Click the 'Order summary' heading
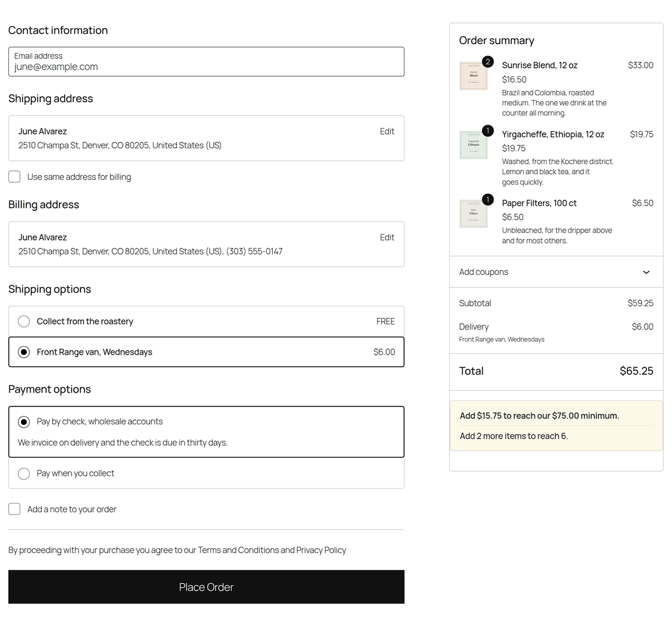Image resolution: width=672 pixels, height=643 pixels. pyautogui.click(x=497, y=41)
